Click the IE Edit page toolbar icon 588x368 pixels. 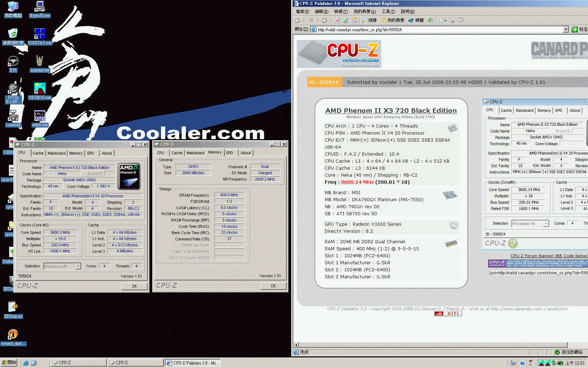pyautogui.click(x=461, y=20)
